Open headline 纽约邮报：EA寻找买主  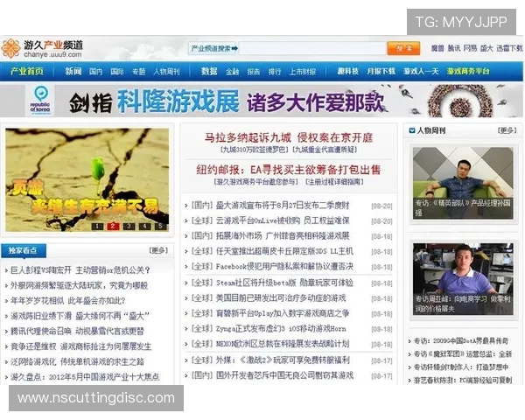tap(289, 170)
